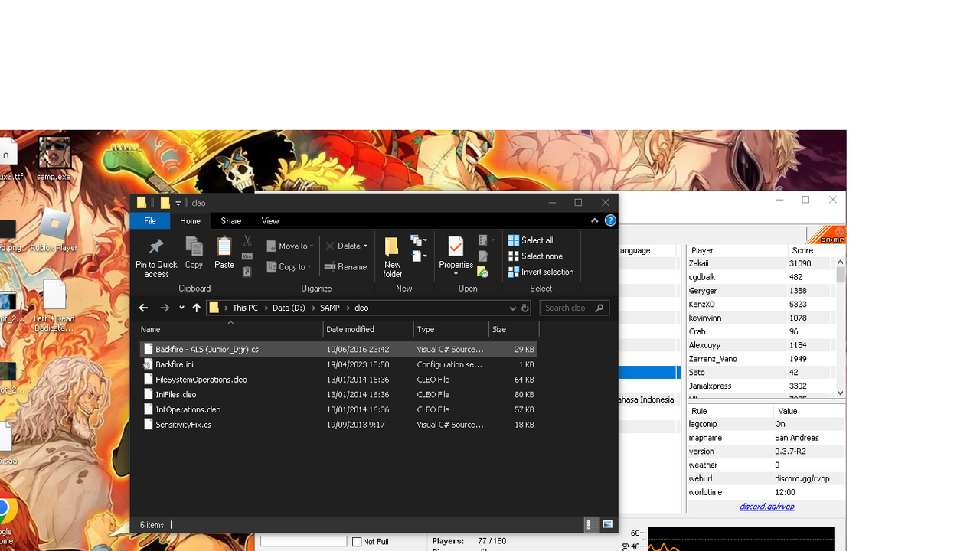Viewport: 980px width, 551px height.
Task: Sort by Size column header
Action: 514,329
